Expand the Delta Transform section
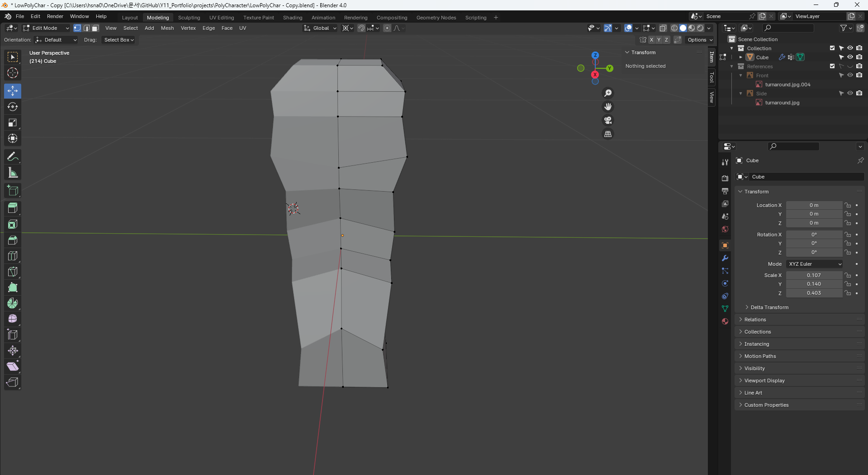868x475 pixels. click(769, 307)
